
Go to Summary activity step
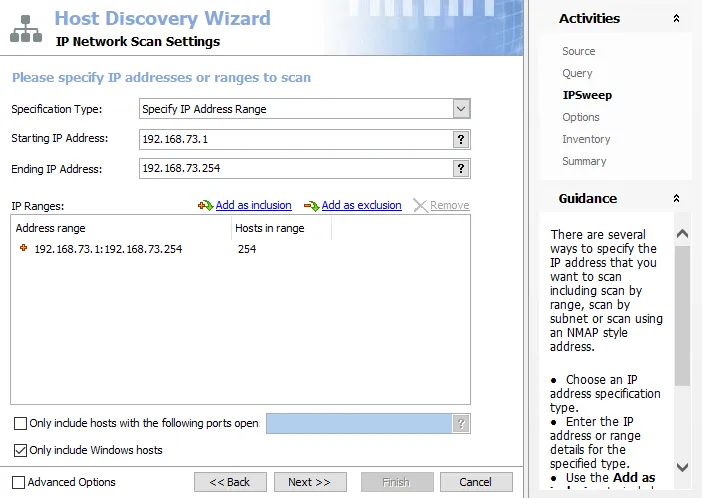(584, 161)
